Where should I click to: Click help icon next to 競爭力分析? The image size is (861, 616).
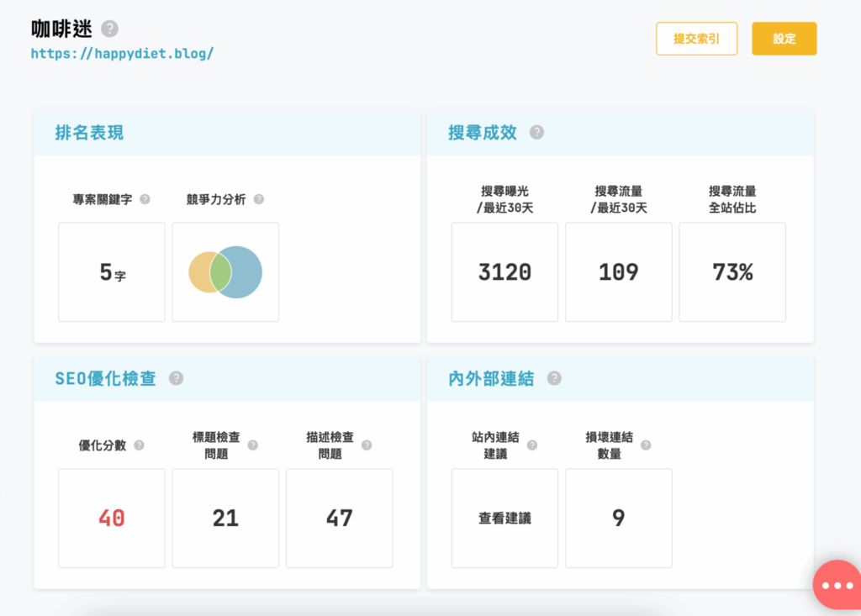(259, 199)
